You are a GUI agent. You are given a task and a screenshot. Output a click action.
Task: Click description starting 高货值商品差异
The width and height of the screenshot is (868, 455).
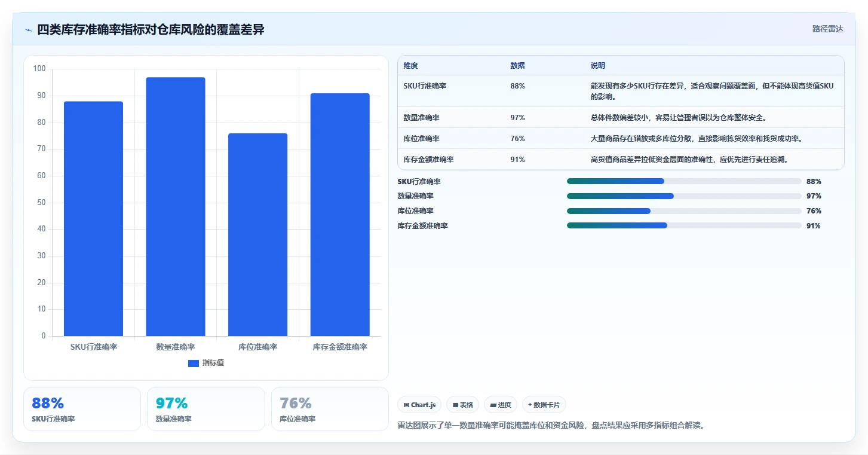point(689,160)
